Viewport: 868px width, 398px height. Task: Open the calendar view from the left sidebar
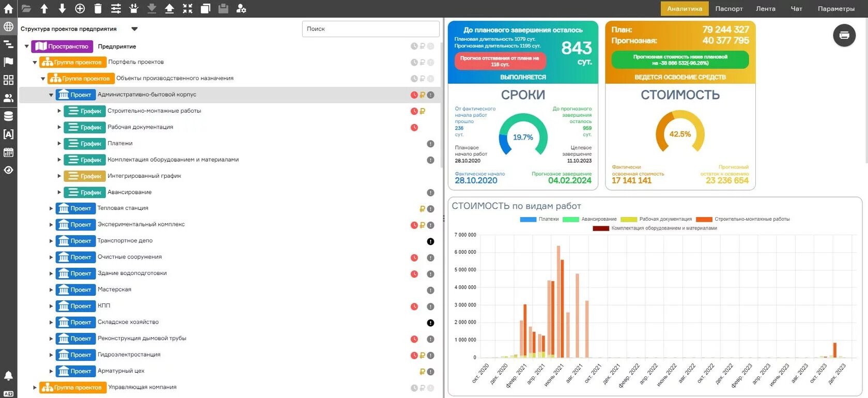(8, 152)
